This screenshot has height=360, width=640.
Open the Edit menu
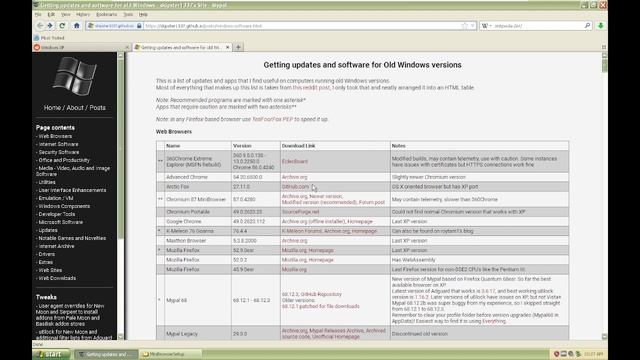[x=51, y=14]
